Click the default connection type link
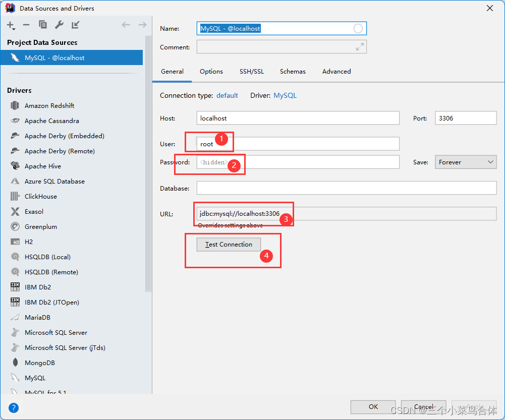This screenshot has width=505, height=420. pyautogui.click(x=227, y=96)
